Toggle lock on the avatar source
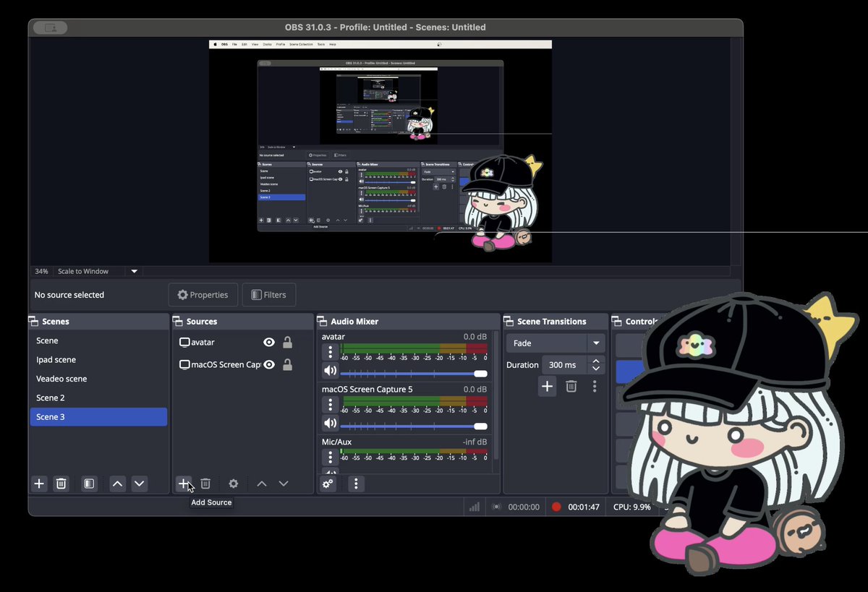Image resolution: width=868 pixels, height=592 pixels. (287, 343)
